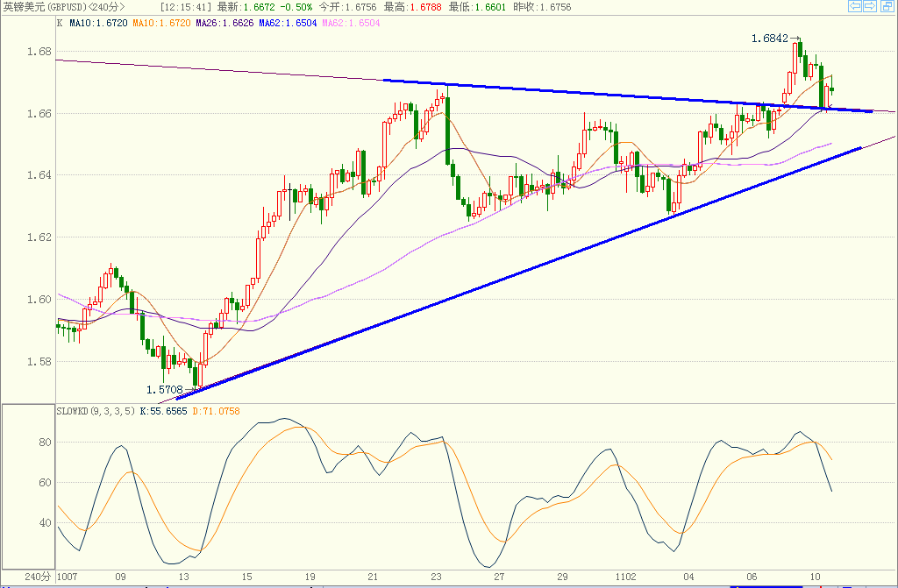Click the 80 level on SLOWKD axis
898x588 pixels.
pyautogui.click(x=45, y=442)
